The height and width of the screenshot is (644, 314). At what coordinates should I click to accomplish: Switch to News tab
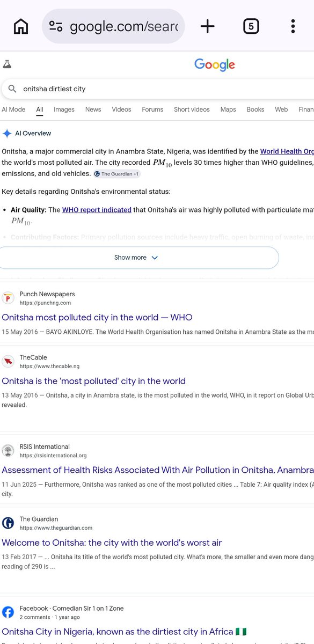point(93,109)
